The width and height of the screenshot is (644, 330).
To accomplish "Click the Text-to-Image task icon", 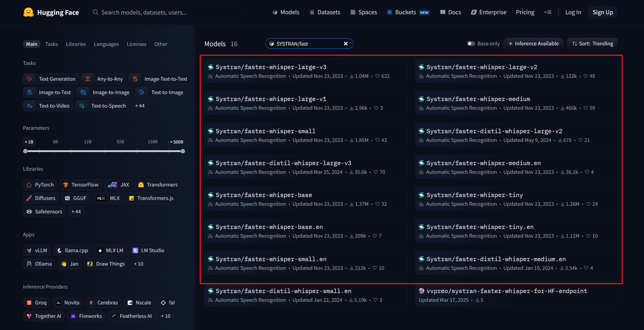I will 142,92.
